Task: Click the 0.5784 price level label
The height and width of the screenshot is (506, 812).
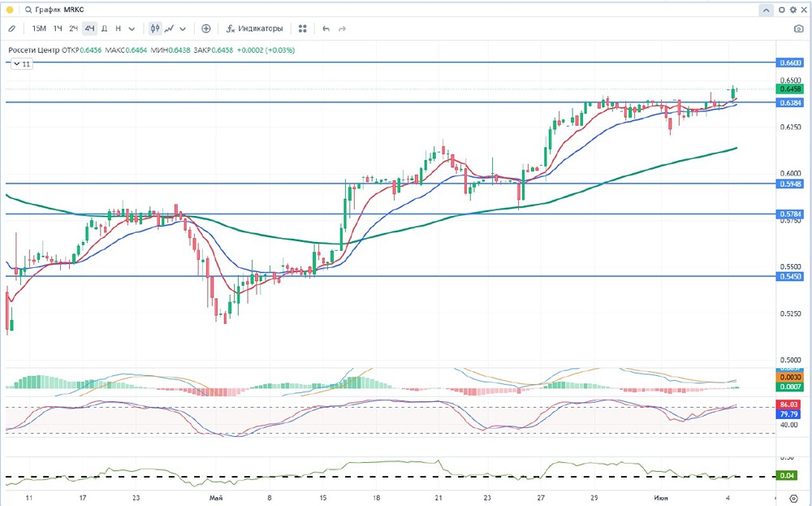Action: (x=790, y=214)
